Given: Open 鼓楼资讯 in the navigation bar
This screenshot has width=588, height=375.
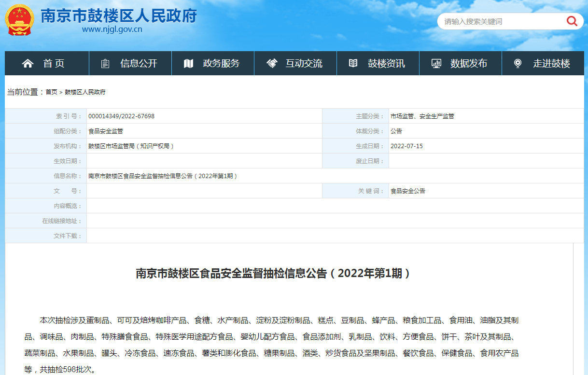Looking at the screenshot, I should click(x=378, y=63).
